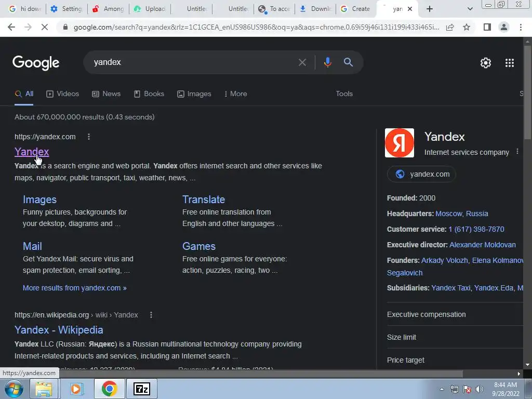This screenshot has width=532, height=399.
Task: Open the Chrome three-dot menu
Action: [x=521, y=27]
